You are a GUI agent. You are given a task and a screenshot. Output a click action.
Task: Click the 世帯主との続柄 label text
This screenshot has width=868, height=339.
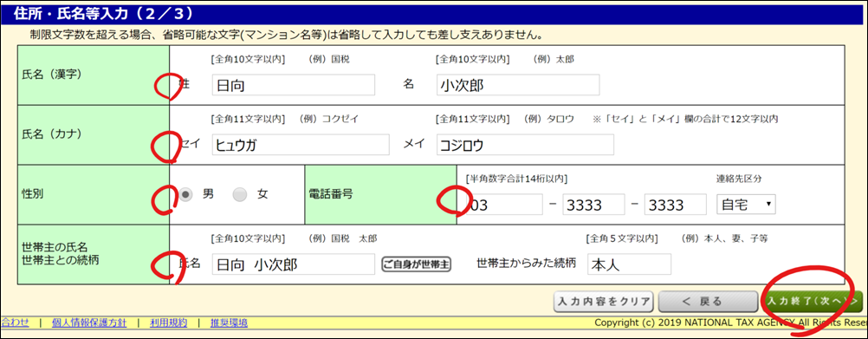pos(60,259)
